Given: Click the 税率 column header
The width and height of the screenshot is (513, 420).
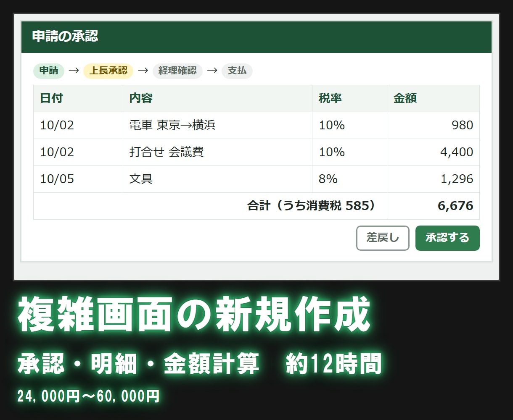Looking at the screenshot, I should pos(349,98).
